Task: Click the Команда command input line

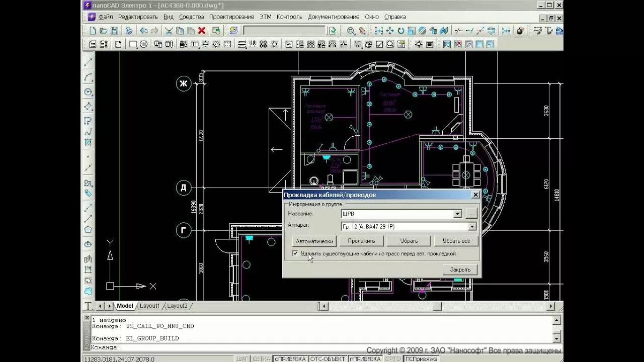Action: [x=322, y=347]
